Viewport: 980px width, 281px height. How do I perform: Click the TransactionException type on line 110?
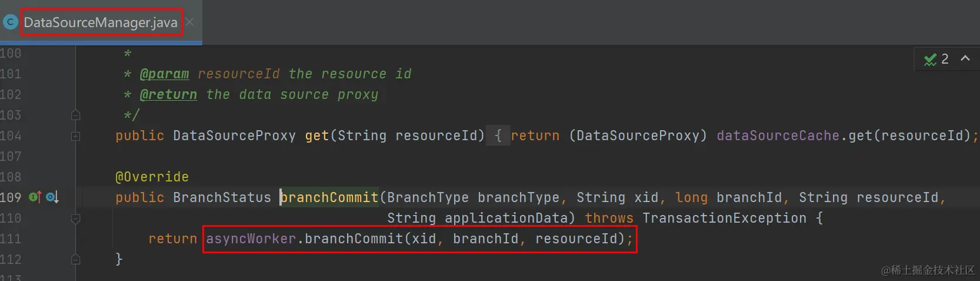tap(724, 218)
